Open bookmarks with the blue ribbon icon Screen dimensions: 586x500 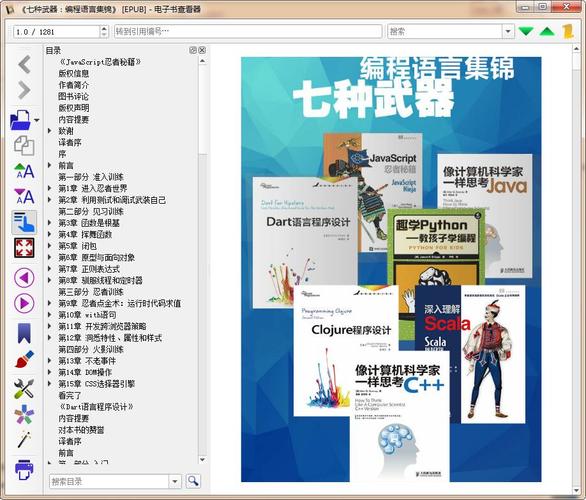[24, 333]
